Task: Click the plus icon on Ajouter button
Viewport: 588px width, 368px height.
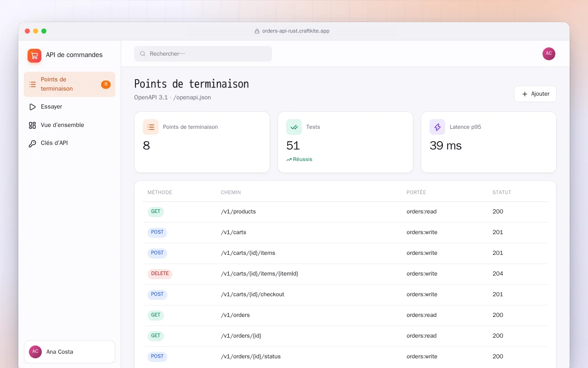Action: pyautogui.click(x=525, y=94)
